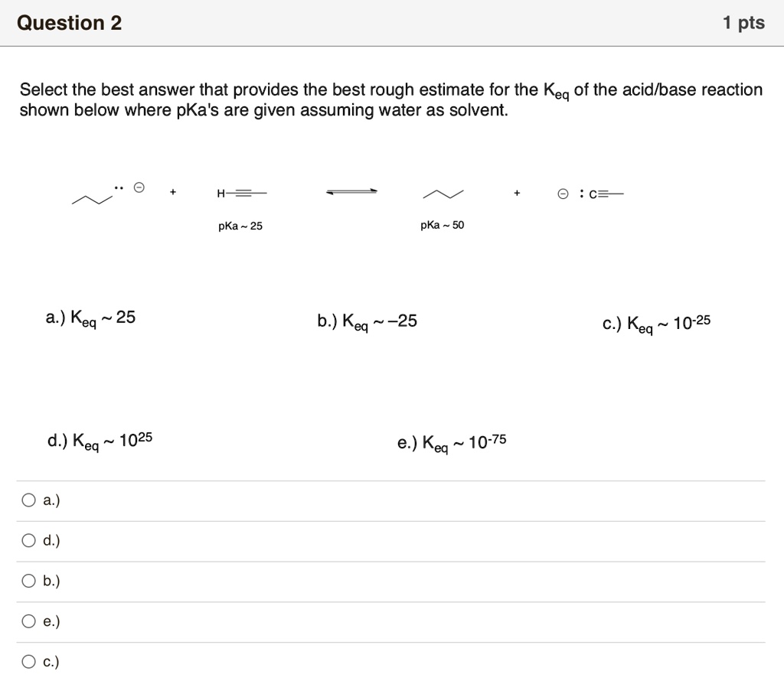Select the radio button for answer a.)

[28, 500]
